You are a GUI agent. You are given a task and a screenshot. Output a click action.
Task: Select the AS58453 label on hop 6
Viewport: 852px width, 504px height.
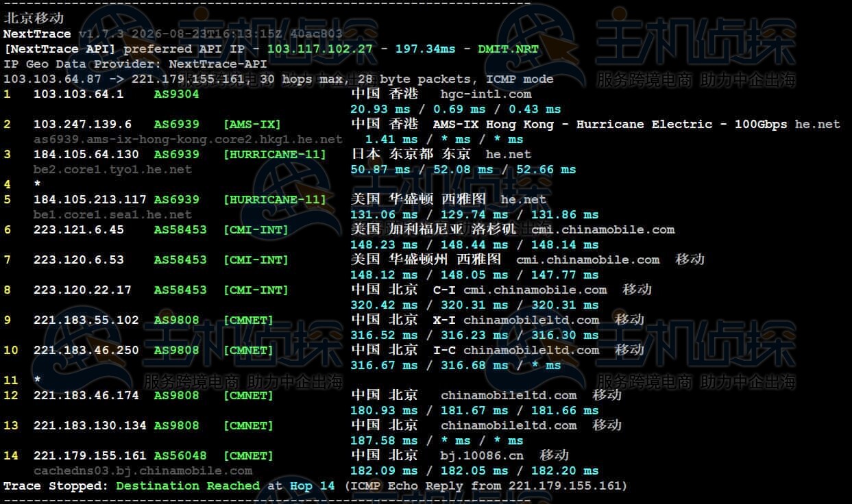point(180,229)
